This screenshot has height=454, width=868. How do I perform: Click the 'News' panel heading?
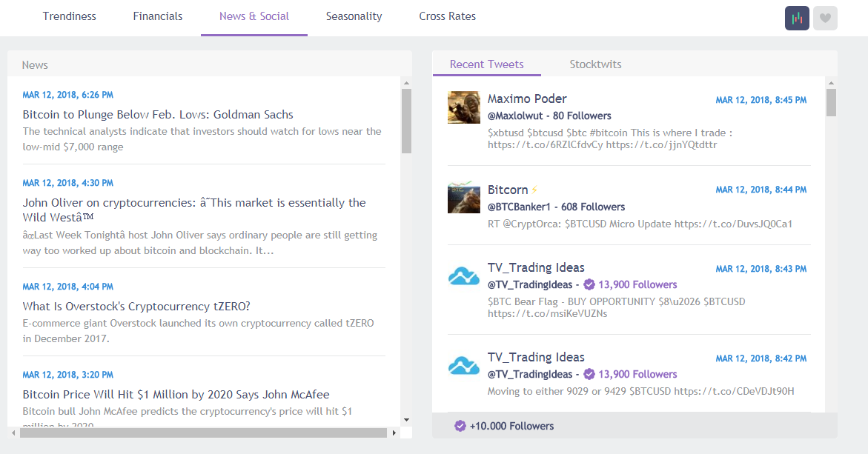pos(35,64)
